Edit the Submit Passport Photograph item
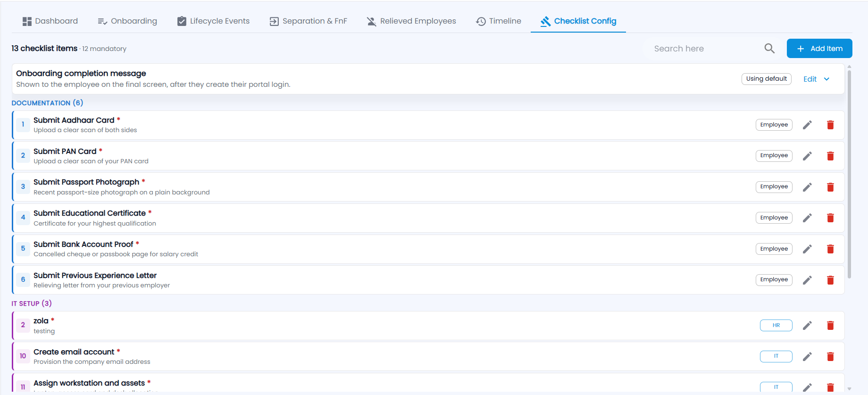Image resolution: width=868 pixels, height=395 pixels. [x=808, y=187]
